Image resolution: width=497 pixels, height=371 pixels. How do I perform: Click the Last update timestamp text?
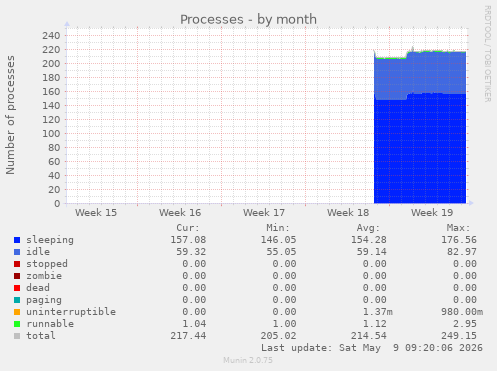372,348
